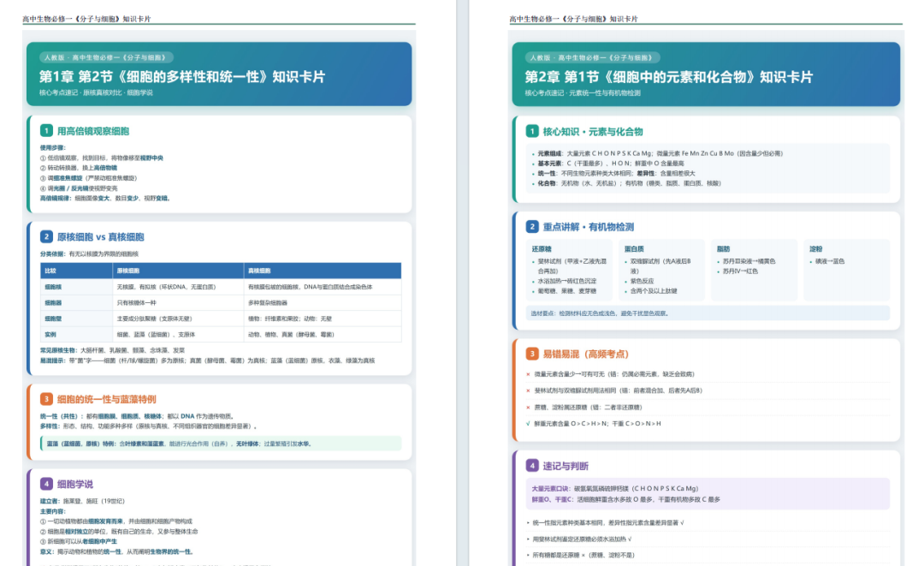Click the number 2 badge beside 重点讲解 · 有机物检测
924x566 pixels.
pyautogui.click(x=532, y=226)
